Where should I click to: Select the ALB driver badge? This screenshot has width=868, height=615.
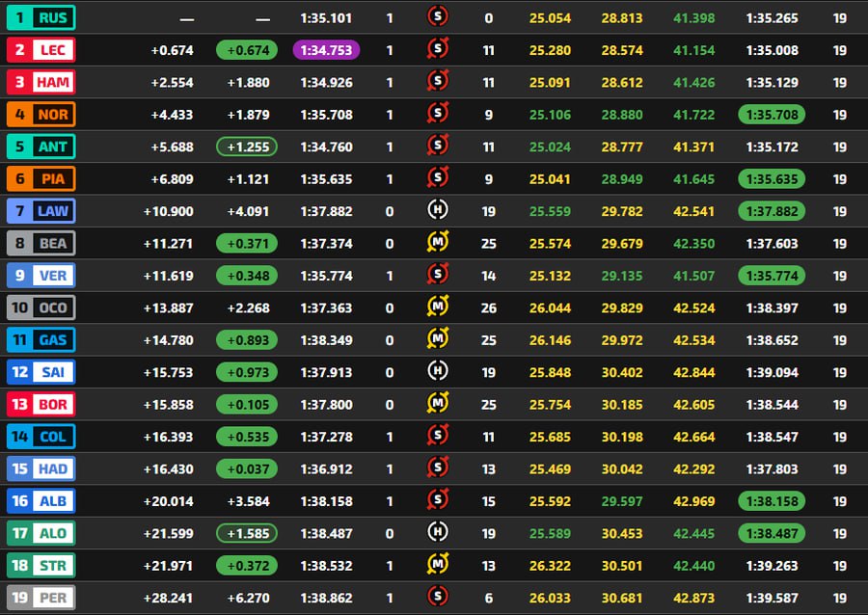[x=41, y=501]
